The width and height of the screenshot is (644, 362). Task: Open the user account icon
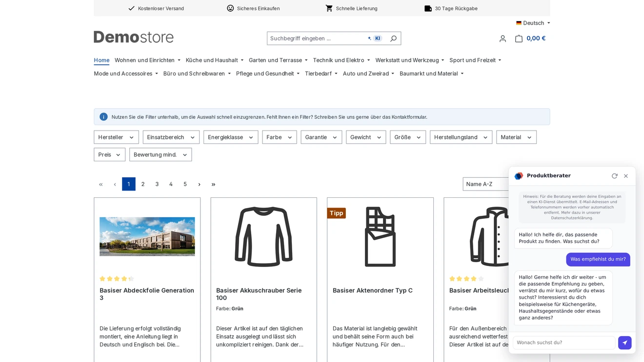pos(503,38)
